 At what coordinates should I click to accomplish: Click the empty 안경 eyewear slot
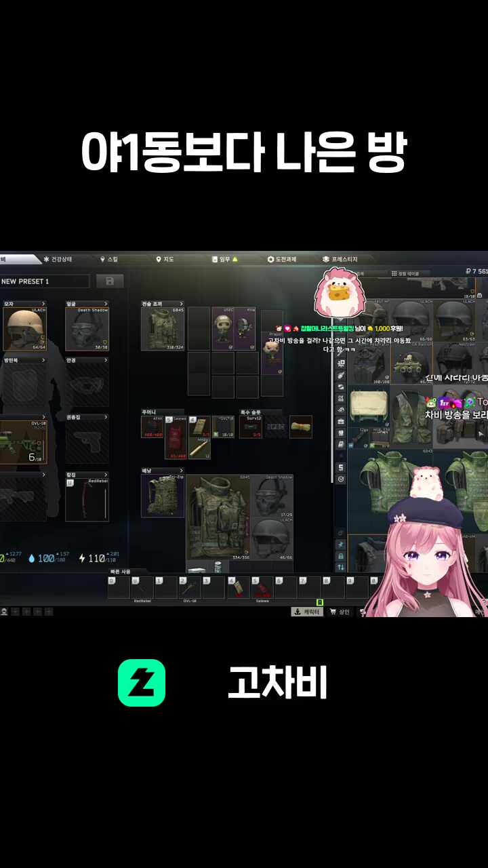point(87,386)
